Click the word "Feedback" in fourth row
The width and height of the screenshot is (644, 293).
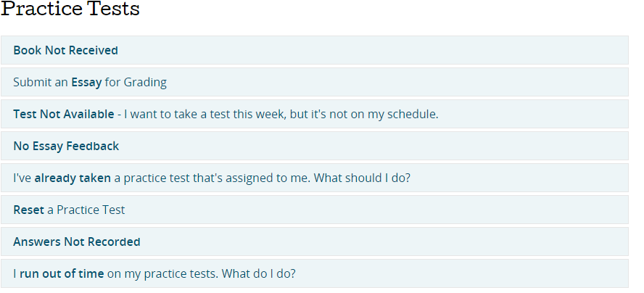point(92,146)
